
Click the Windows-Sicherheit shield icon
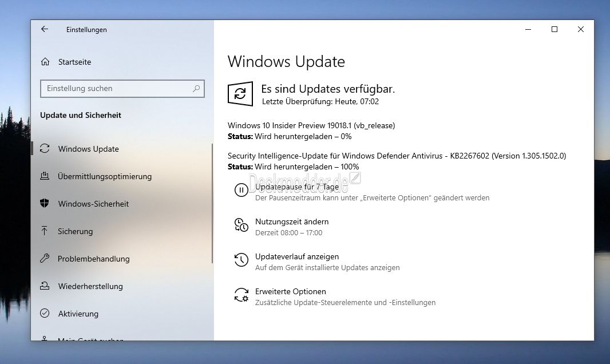(x=45, y=203)
